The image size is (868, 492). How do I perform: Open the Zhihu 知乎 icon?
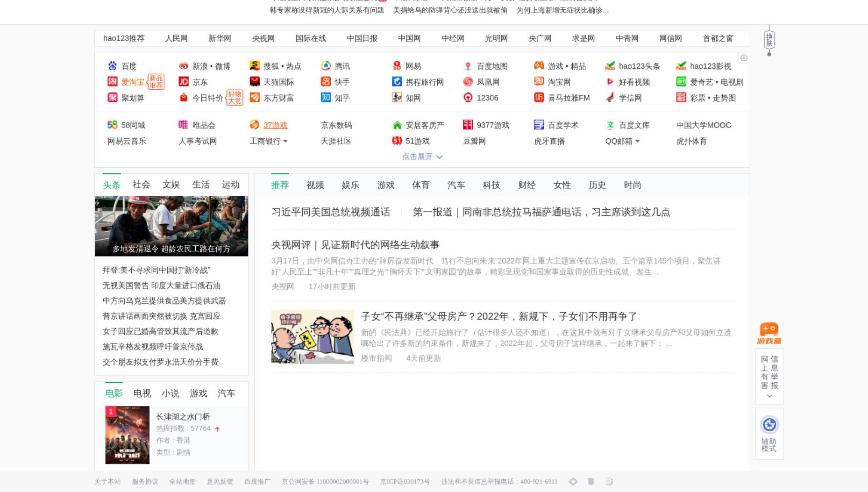(x=326, y=97)
